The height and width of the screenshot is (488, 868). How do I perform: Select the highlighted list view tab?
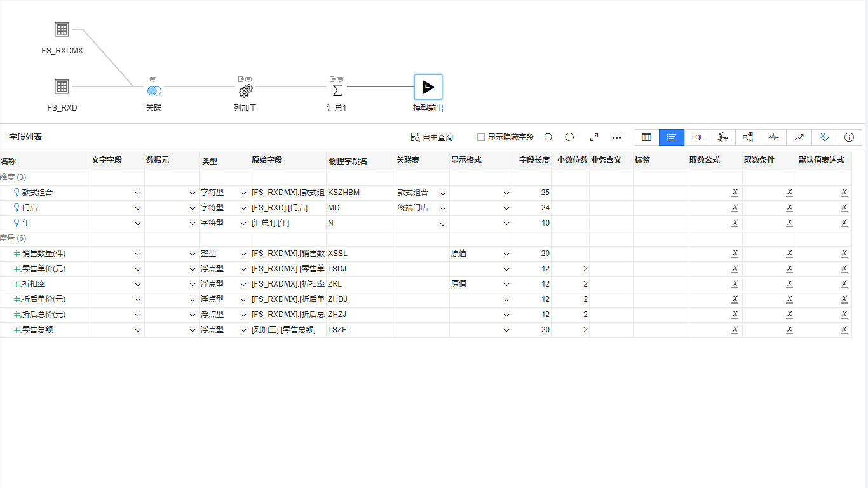tap(672, 137)
